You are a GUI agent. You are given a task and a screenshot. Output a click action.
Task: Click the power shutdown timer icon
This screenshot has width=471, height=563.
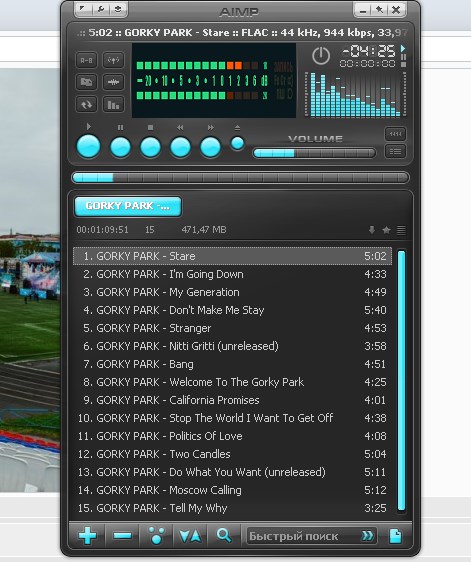pyautogui.click(x=321, y=56)
